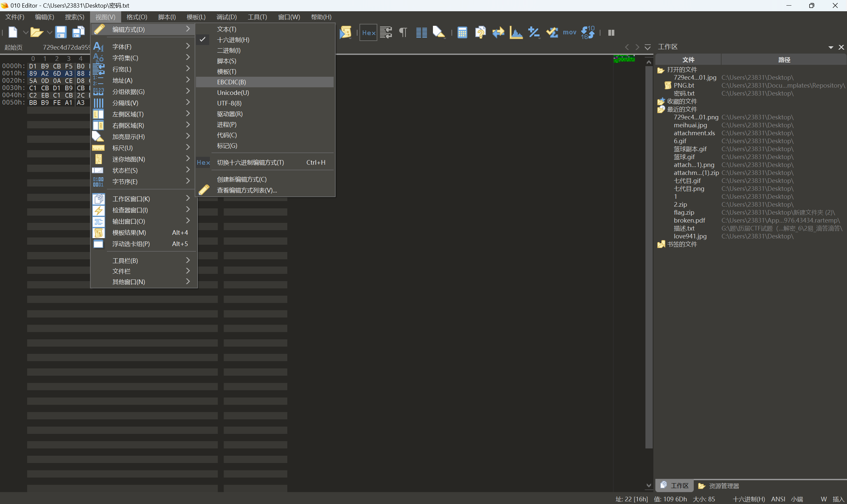The width and height of the screenshot is (847, 504).
Task: Click the calculator toolbar icon
Action: coord(462,33)
